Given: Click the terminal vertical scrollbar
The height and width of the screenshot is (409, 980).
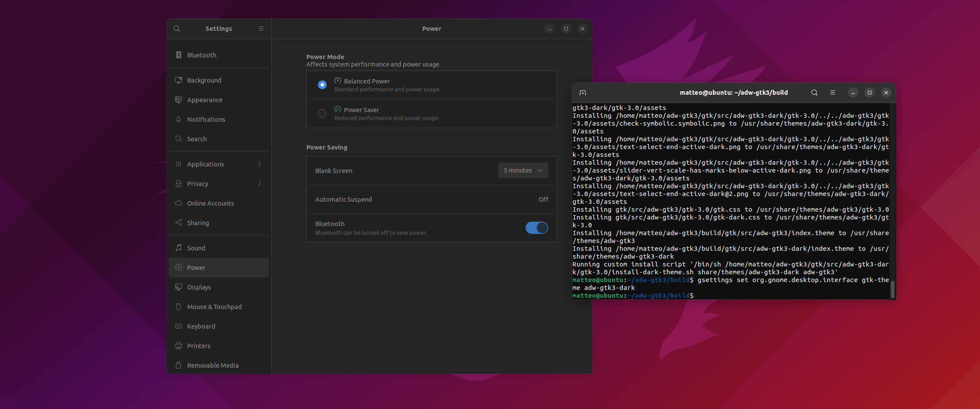Looking at the screenshot, I should point(893,289).
